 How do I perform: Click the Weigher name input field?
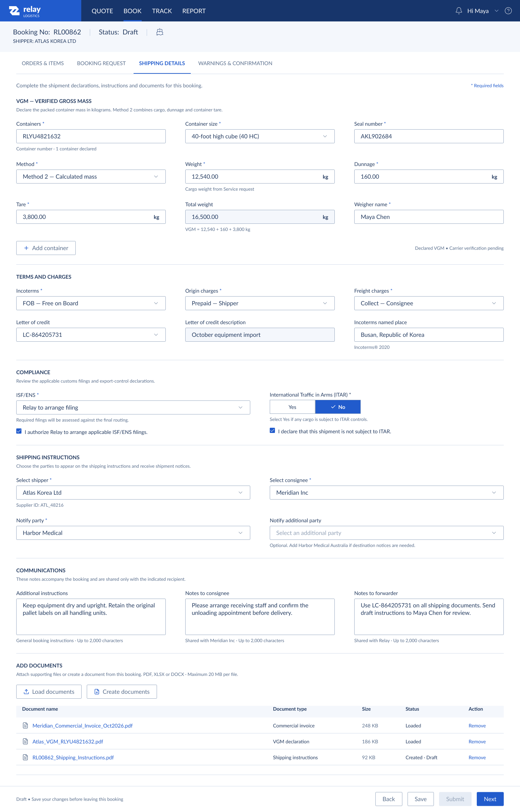[428, 217]
